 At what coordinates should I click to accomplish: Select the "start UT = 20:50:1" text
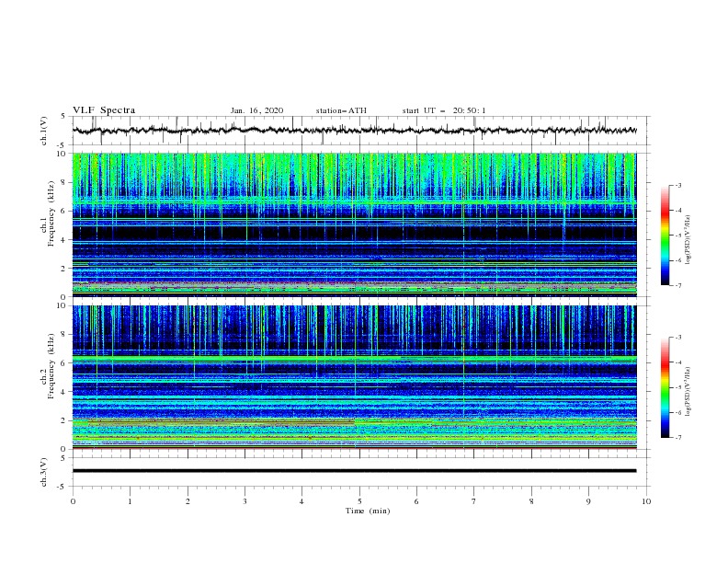444,110
